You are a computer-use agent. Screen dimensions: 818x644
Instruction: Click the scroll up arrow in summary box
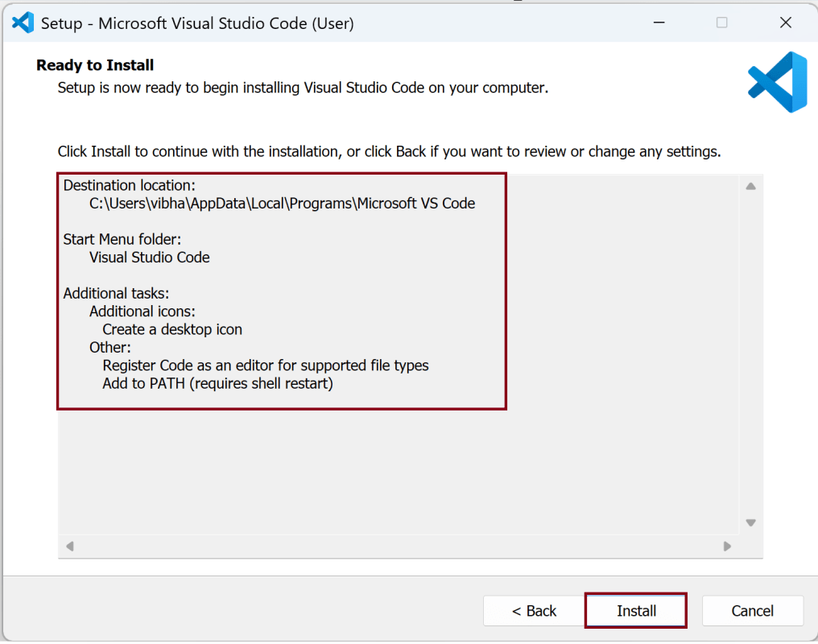tap(750, 187)
